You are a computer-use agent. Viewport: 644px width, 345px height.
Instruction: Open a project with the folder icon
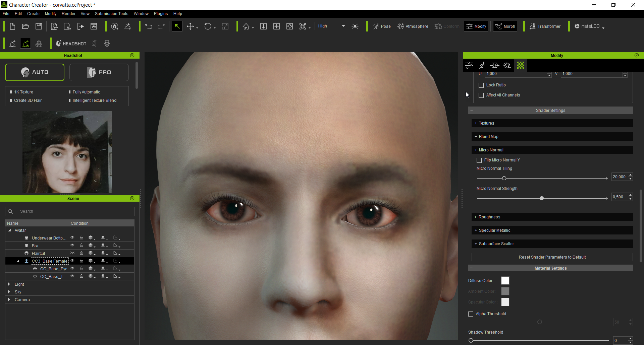point(25,26)
